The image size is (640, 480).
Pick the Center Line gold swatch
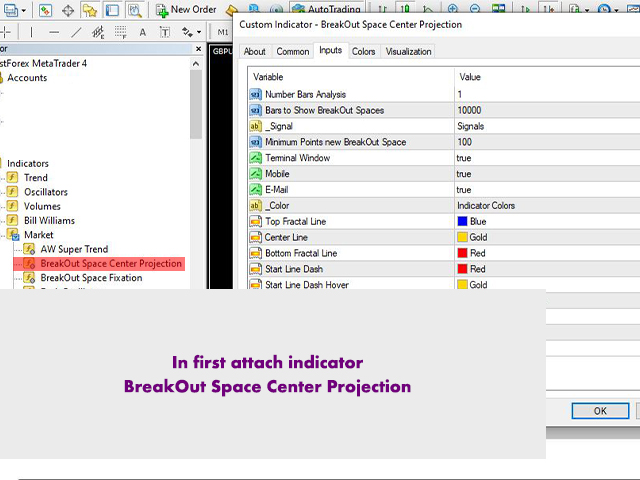click(x=462, y=237)
